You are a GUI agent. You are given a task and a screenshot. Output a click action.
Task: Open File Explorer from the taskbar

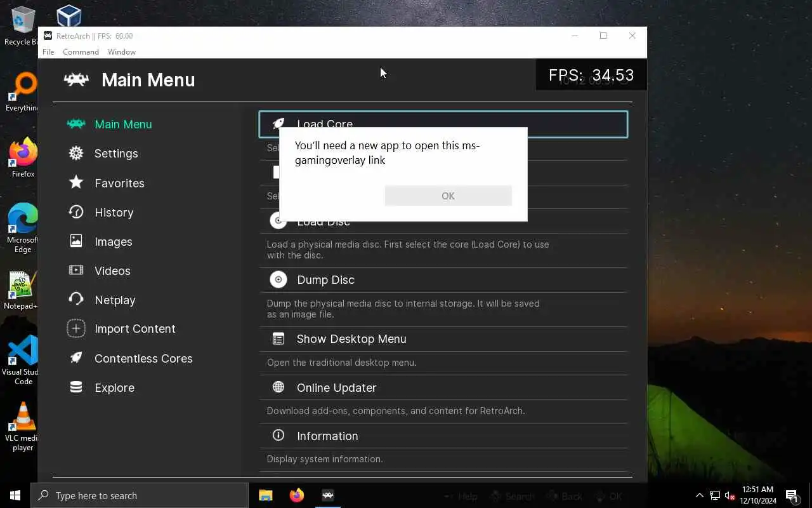coord(266,495)
